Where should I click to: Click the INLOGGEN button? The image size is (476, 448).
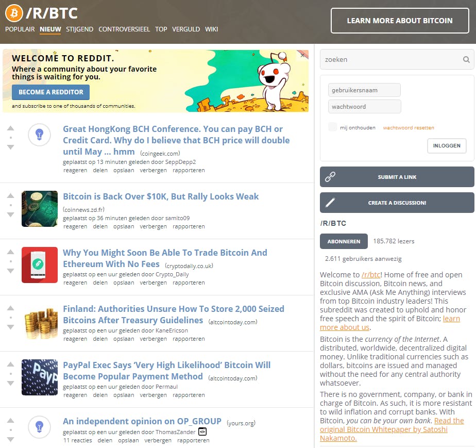447,146
